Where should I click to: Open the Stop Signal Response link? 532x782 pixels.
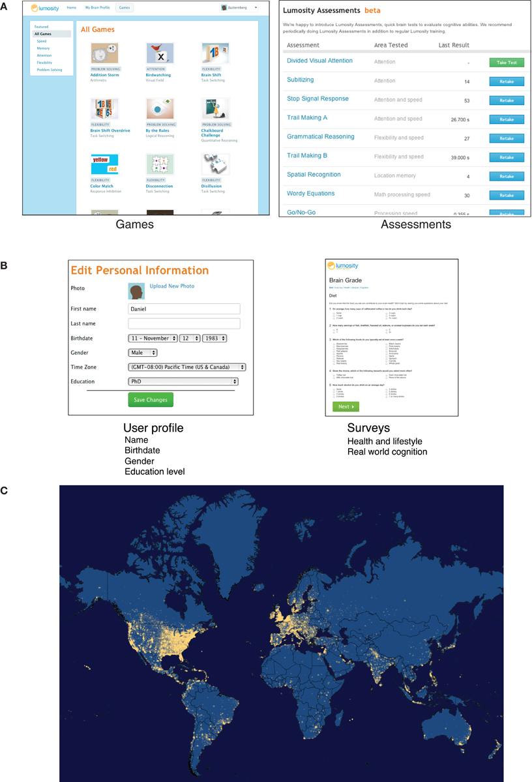pyautogui.click(x=318, y=98)
